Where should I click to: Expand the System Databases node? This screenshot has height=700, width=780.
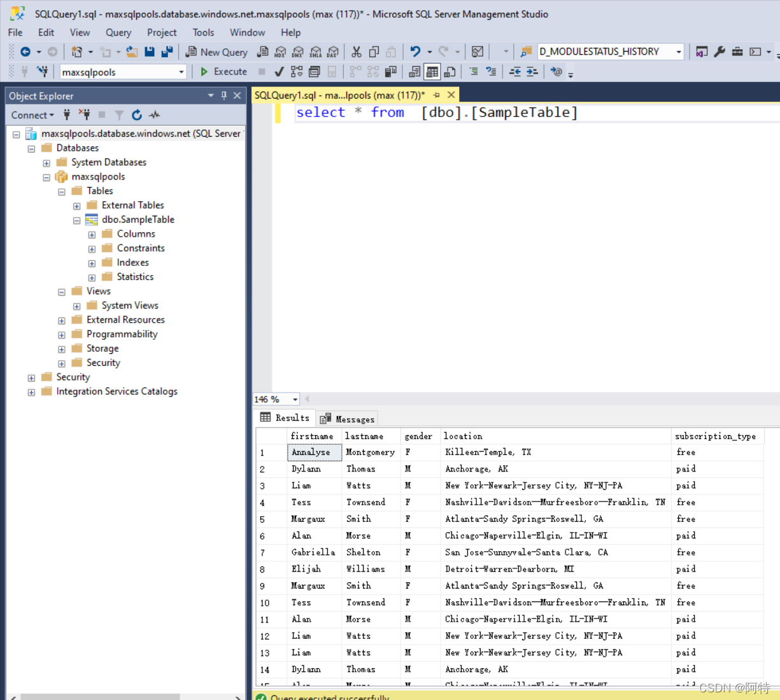click(46, 163)
